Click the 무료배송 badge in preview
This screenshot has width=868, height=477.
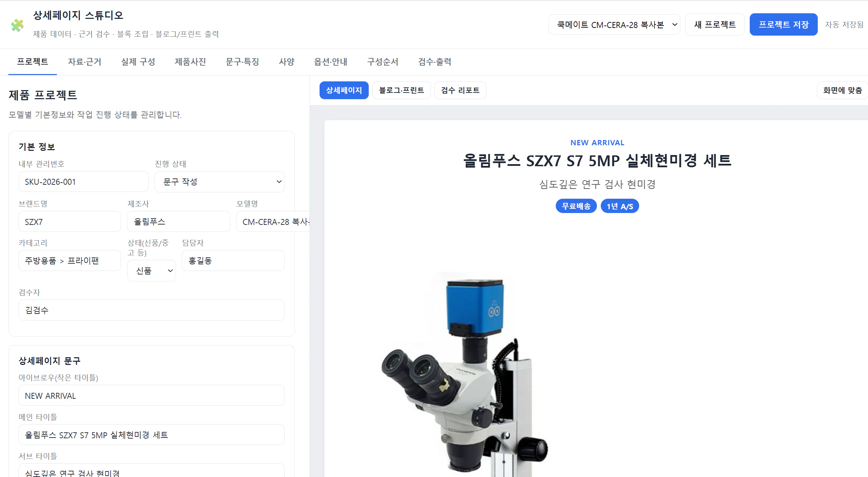[x=576, y=206]
